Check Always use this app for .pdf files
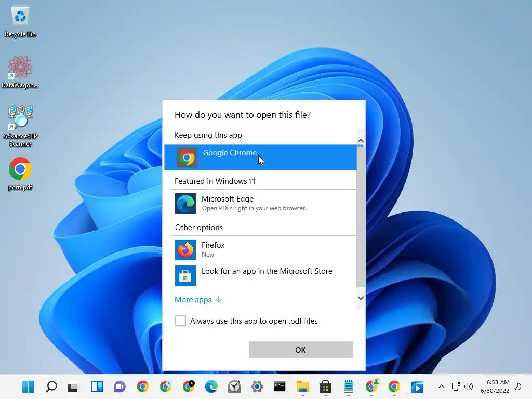The height and width of the screenshot is (399, 532). coord(180,321)
